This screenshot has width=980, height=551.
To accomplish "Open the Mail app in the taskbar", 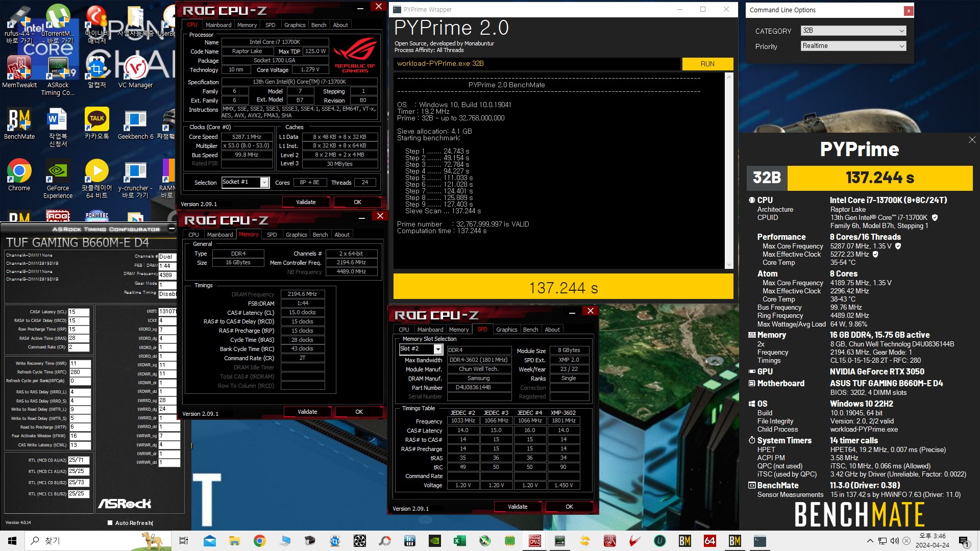I will (x=209, y=541).
